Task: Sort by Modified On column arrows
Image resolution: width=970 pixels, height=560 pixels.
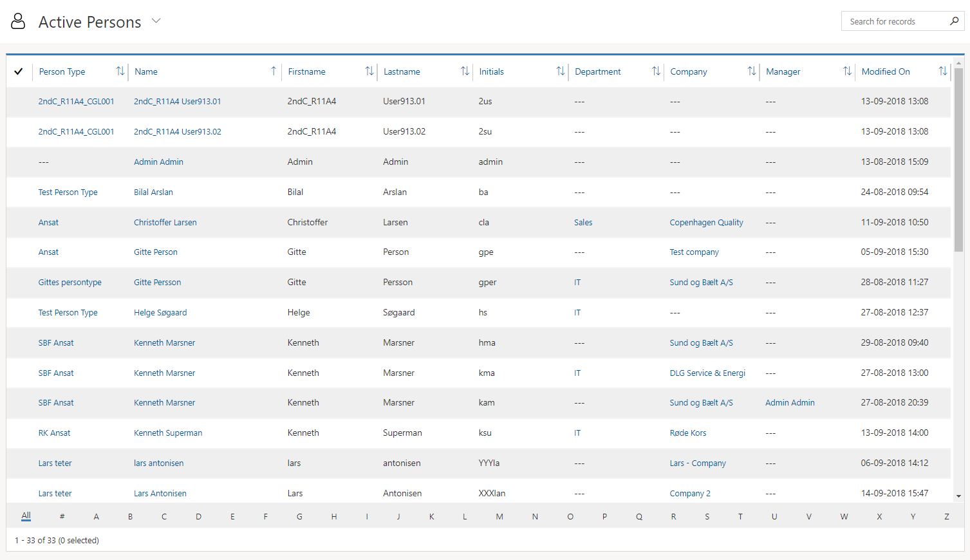Action: click(x=942, y=71)
